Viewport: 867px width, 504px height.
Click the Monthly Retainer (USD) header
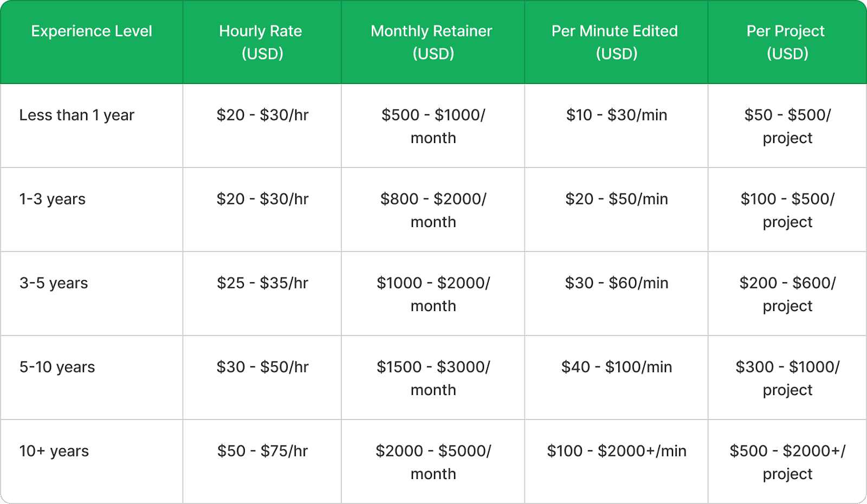432,42
